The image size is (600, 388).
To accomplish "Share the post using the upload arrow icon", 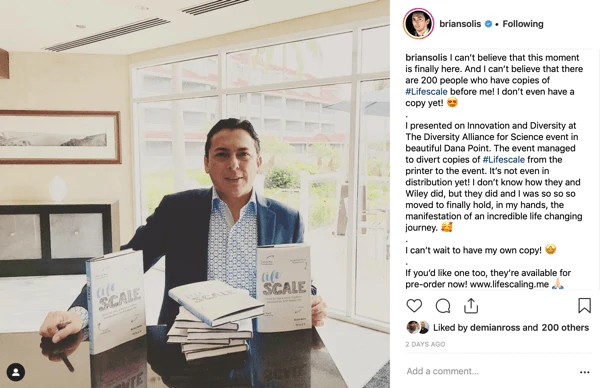I will tap(471, 305).
